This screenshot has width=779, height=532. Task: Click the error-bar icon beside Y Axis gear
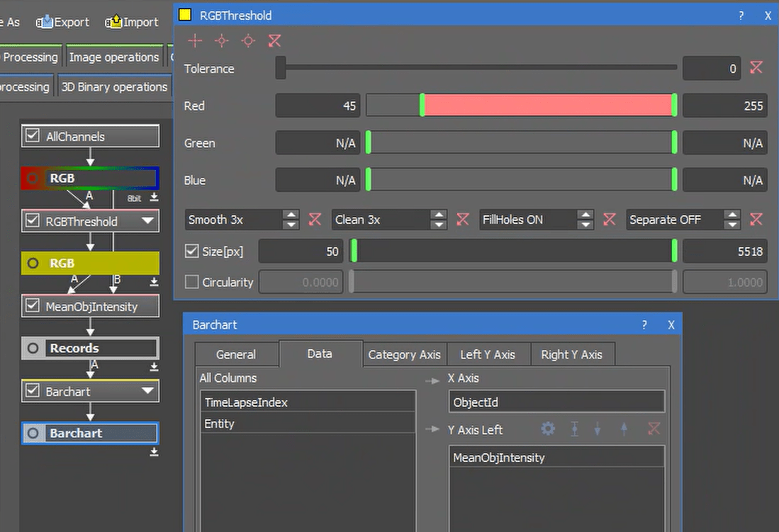coord(574,429)
